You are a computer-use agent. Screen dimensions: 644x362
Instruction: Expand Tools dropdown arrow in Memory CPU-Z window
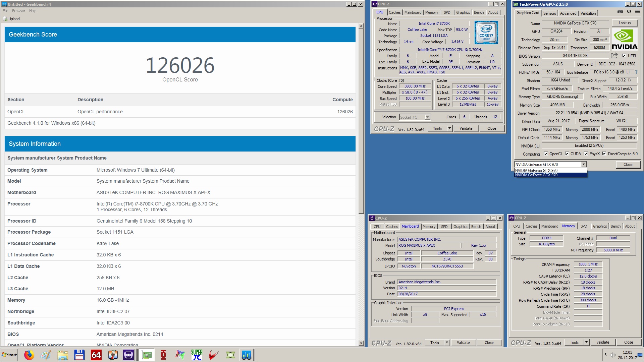586,342
